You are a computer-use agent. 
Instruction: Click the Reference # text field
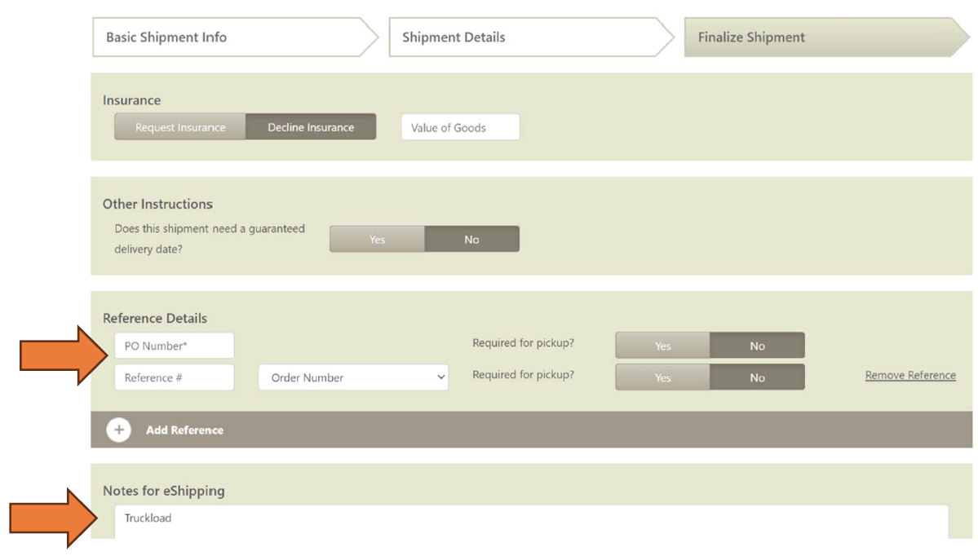[x=174, y=377]
